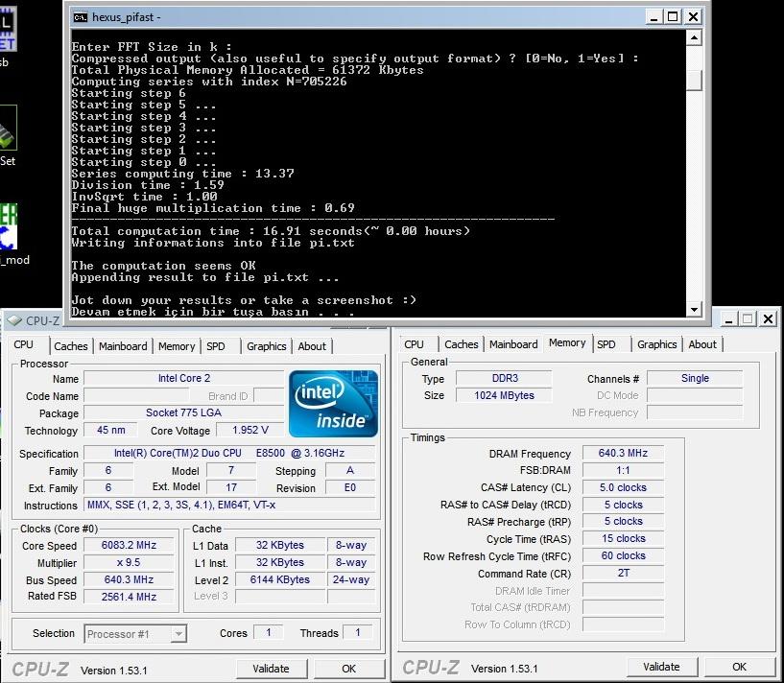Screen dimensions: 784x683
Task: Click OK button in right CPU-Z
Action: tap(740, 667)
